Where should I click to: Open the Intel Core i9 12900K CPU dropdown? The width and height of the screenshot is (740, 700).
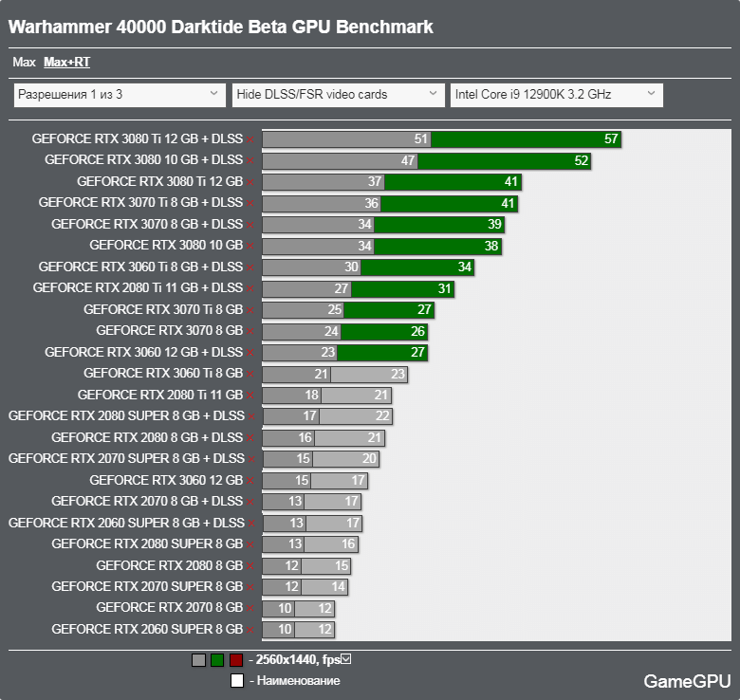pos(556,95)
